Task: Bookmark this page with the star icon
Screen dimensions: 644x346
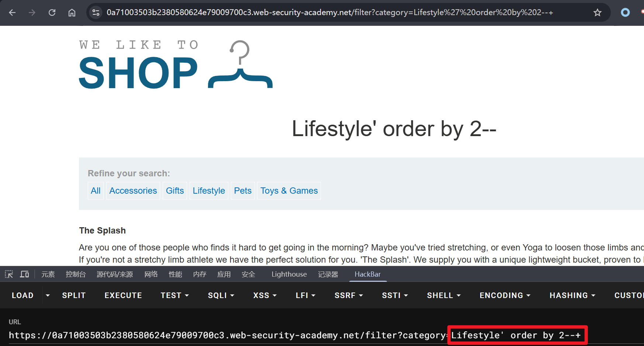Action: [597, 13]
